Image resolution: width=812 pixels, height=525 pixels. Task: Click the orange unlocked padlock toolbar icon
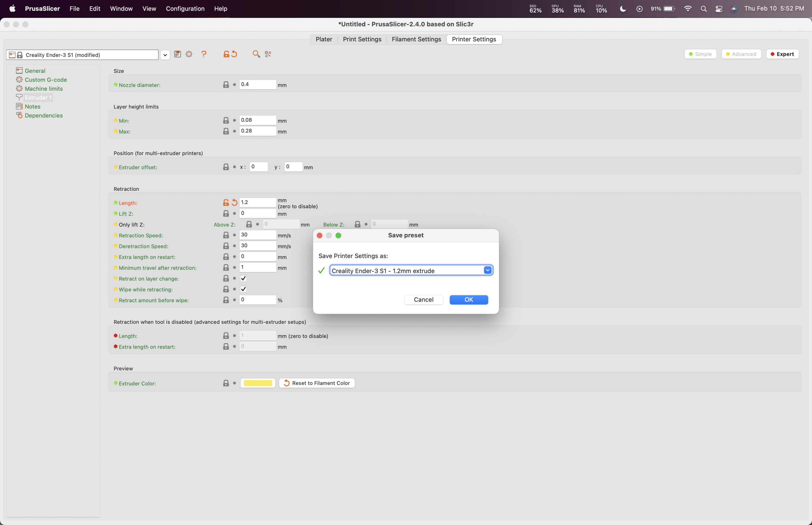[x=226, y=54]
